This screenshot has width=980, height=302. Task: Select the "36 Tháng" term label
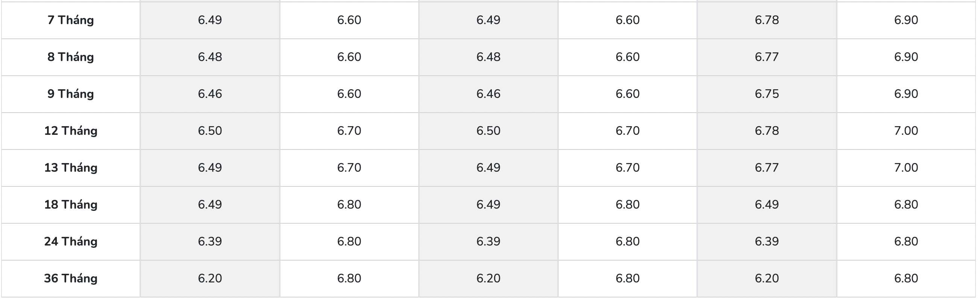(x=70, y=278)
